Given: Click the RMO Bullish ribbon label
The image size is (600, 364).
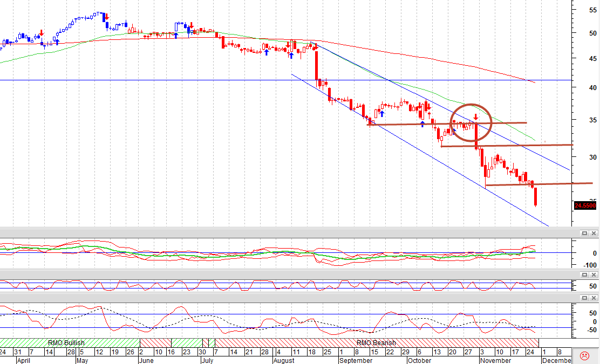Looking at the screenshot, I should click(x=66, y=342).
